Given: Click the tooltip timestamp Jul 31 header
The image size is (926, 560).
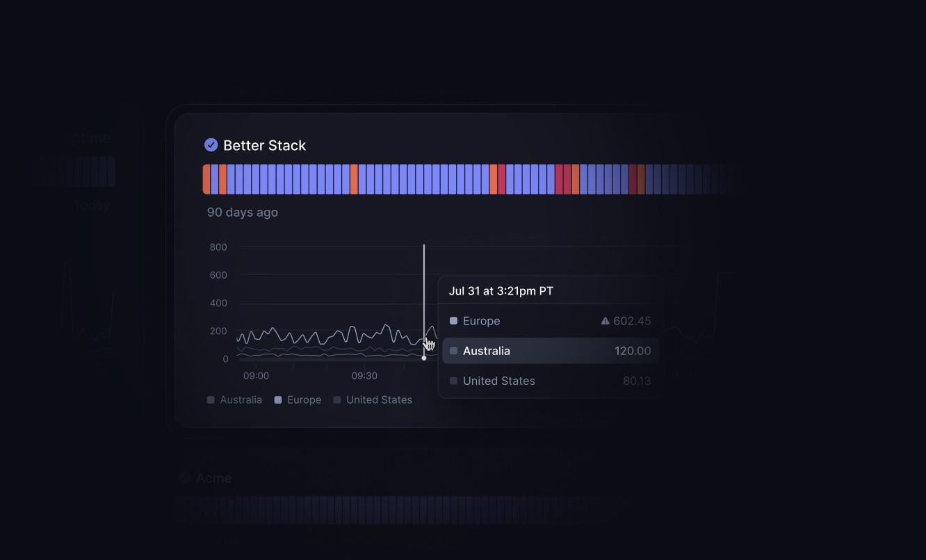Looking at the screenshot, I should coord(501,291).
